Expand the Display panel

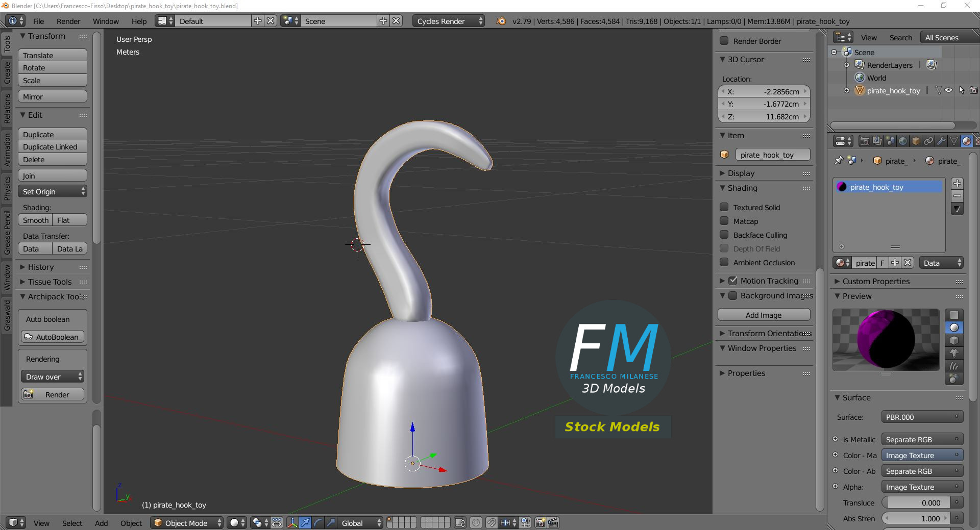(x=741, y=173)
